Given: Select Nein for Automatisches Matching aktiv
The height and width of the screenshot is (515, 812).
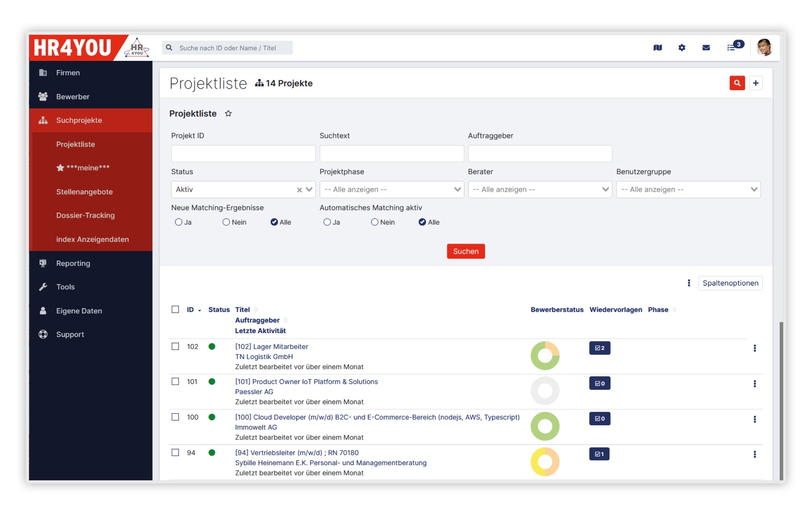Looking at the screenshot, I should (375, 222).
